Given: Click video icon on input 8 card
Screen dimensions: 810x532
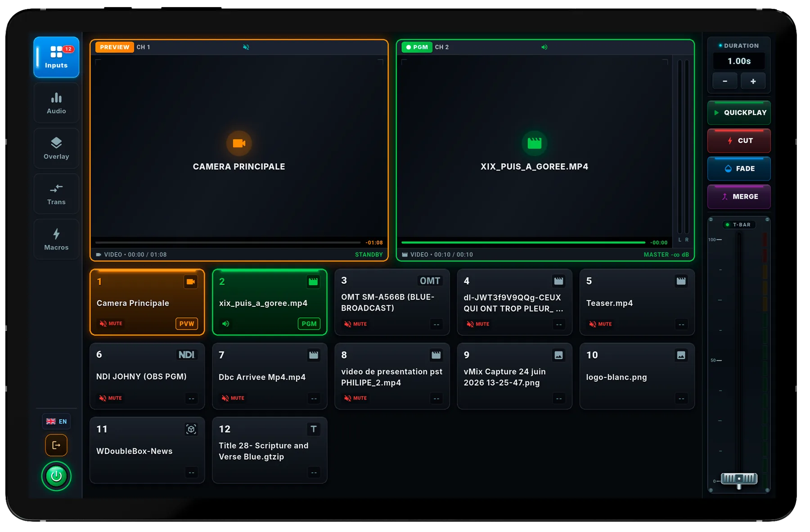Looking at the screenshot, I should pos(436,355).
